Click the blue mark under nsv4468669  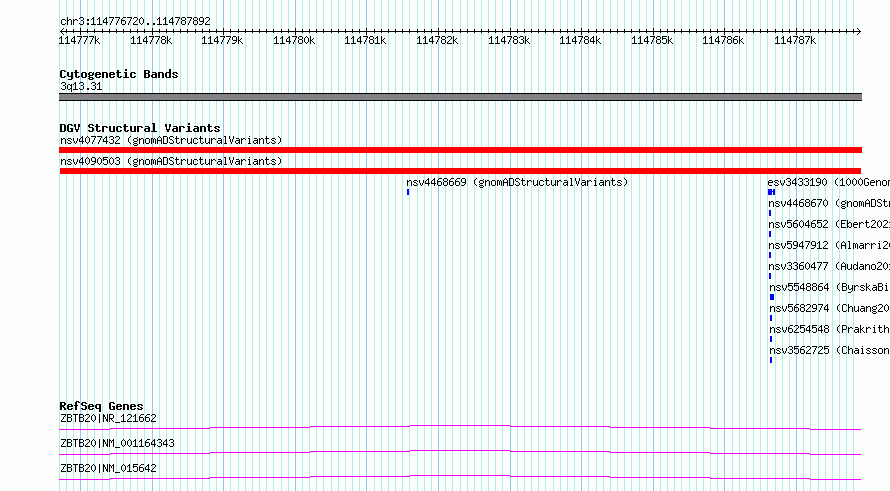(x=408, y=192)
